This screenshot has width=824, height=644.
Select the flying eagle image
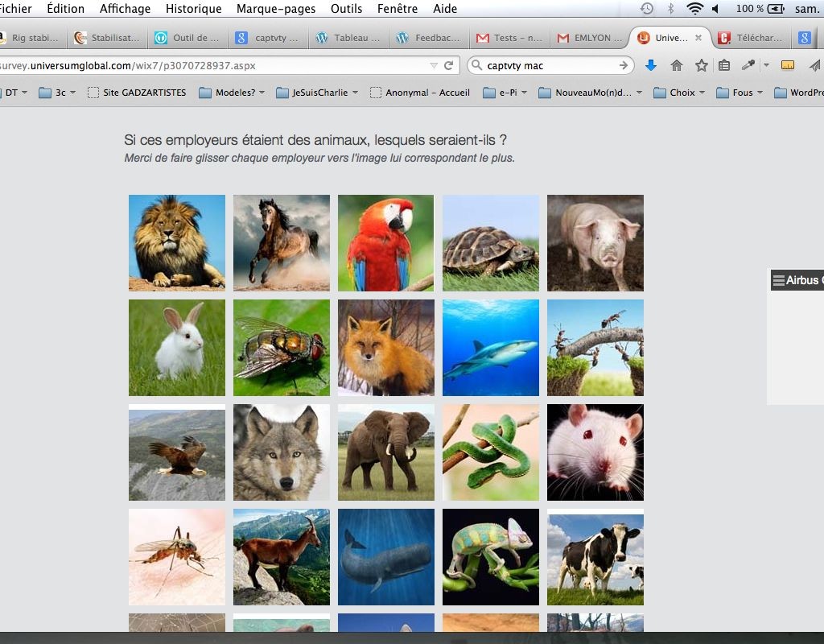(x=176, y=452)
